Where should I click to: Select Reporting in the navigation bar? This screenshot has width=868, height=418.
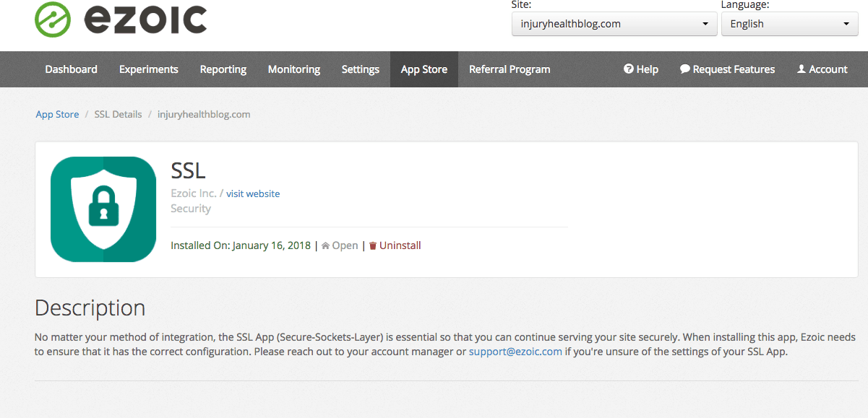tap(223, 69)
